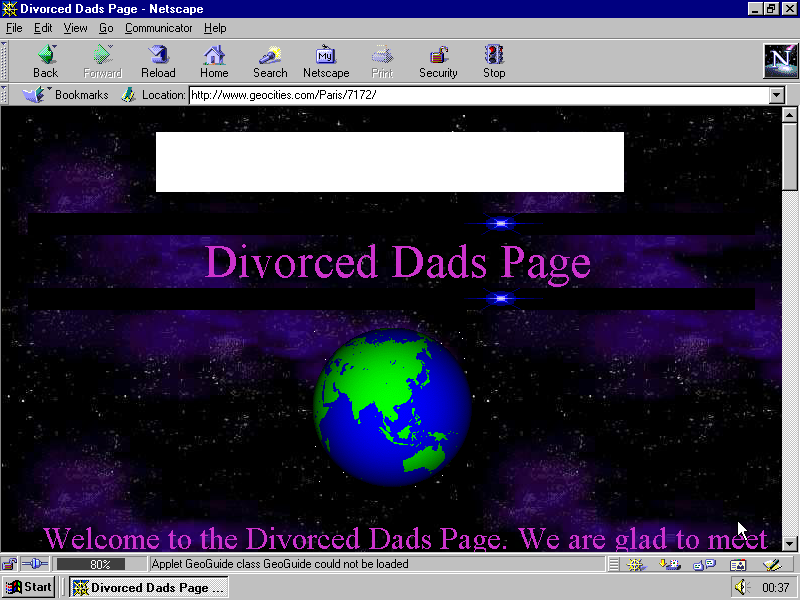Click the Windows Start button
The height and width of the screenshot is (600, 800).
(x=28, y=587)
